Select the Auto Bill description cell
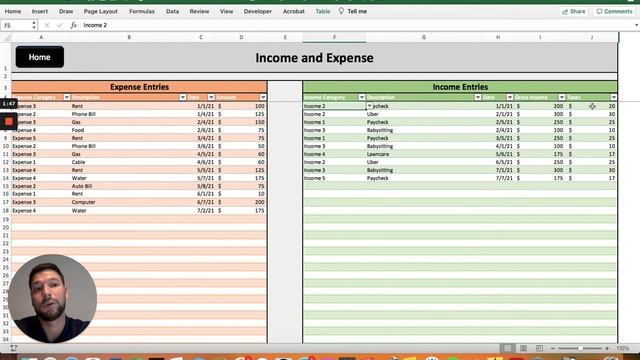The image size is (640, 360). [x=129, y=186]
